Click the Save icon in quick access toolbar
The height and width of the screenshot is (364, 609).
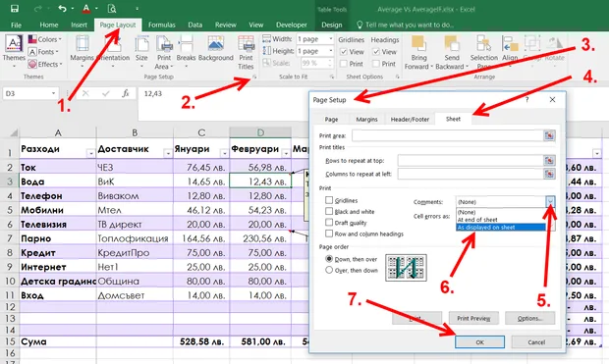click(15, 8)
